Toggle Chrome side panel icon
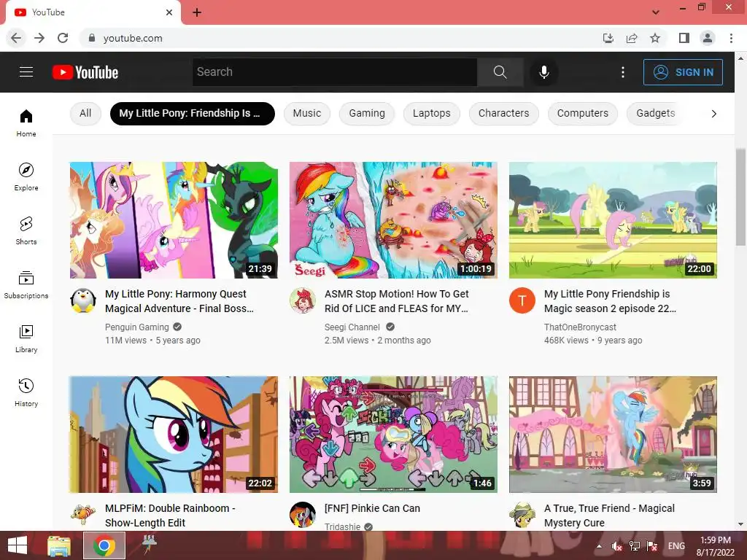747x560 pixels. [684, 38]
